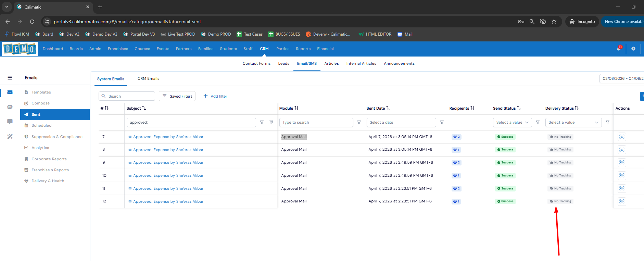Open Approved Expense email in row 9
644x261 pixels.
(x=168, y=163)
